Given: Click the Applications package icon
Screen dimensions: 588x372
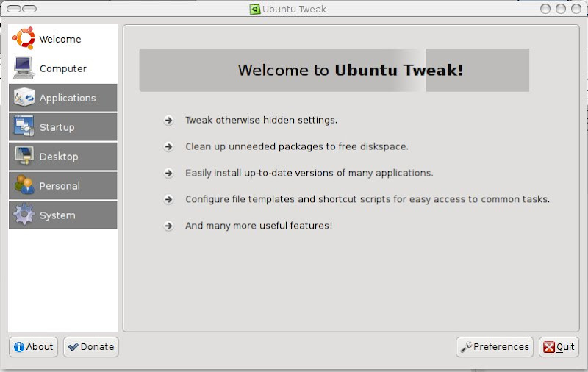Looking at the screenshot, I should (24, 98).
